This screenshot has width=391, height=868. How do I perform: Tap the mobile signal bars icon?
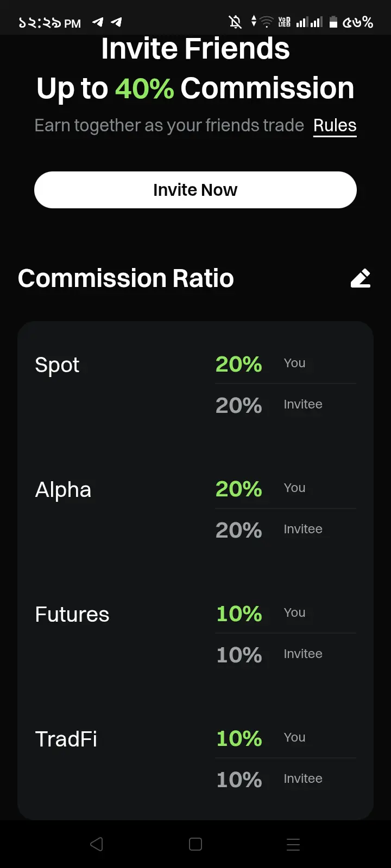pos(310,22)
